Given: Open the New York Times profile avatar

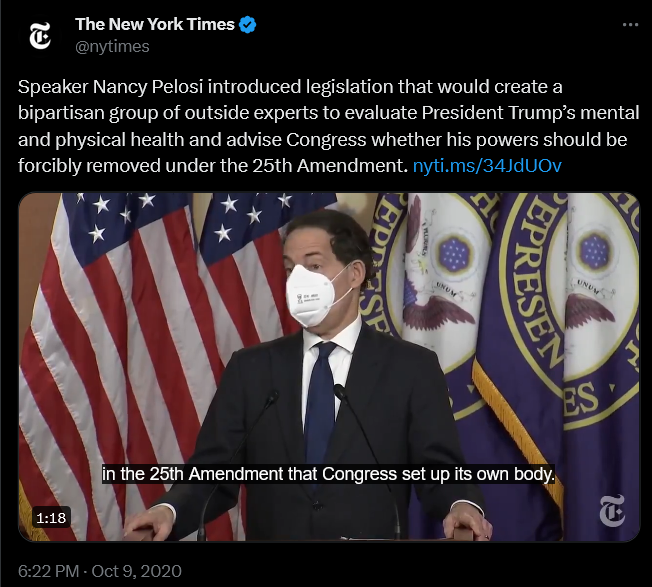Looking at the screenshot, I should 40,35.
